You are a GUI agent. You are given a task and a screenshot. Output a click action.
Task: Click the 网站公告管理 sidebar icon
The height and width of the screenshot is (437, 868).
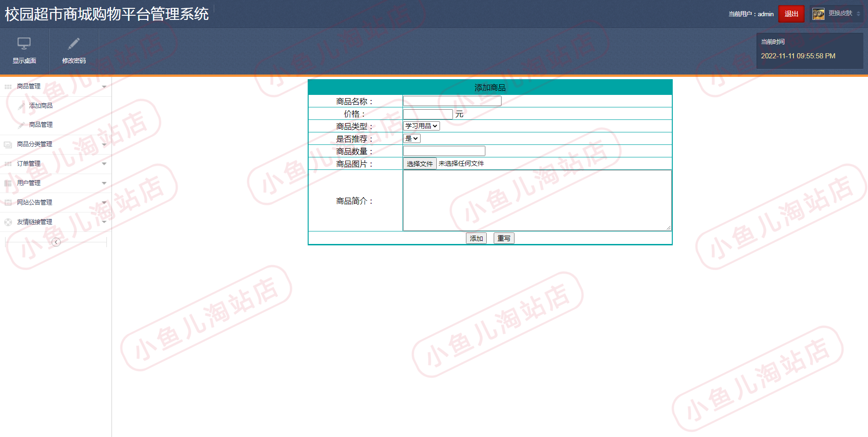pyautogui.click(x=8, y=203)
